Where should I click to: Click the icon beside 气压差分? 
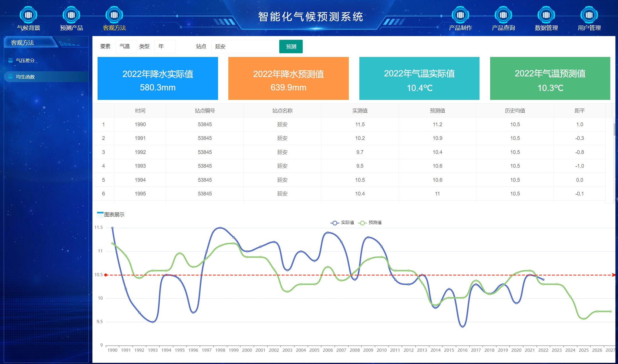coord(11,60)
